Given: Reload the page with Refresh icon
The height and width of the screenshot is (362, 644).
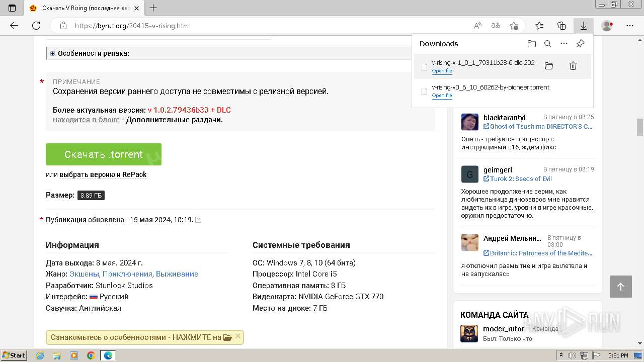Looking at the screenshot, I should click(36, 26).
